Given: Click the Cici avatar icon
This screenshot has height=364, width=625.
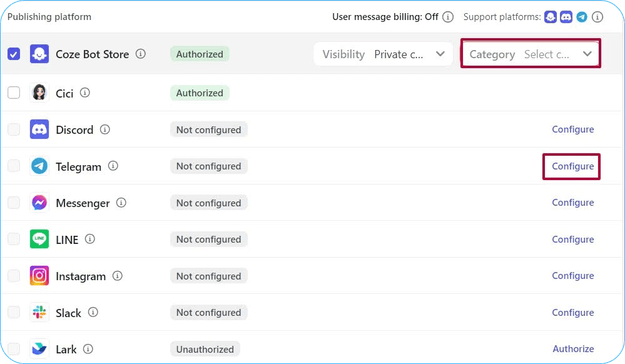Looking at the screenshot, I should (39, 93).
